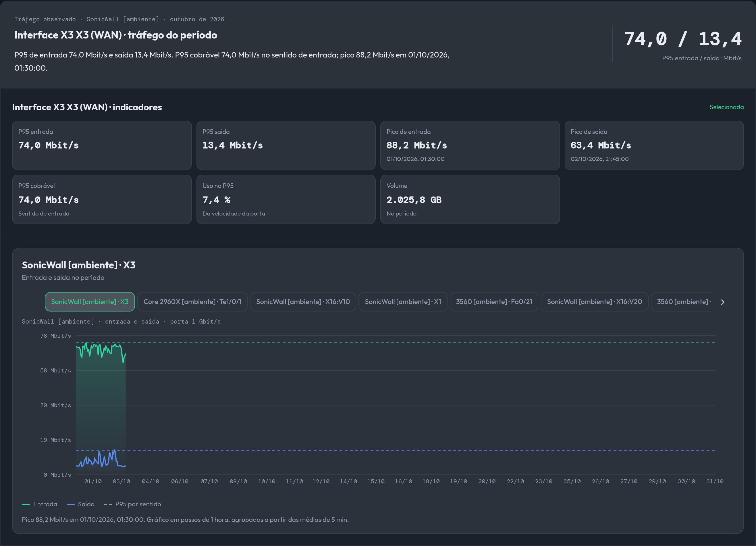Open the SonicWall [ambiente] · X16:V10 tab
Screen dimensions: 756x546
(x=303, y=301)
